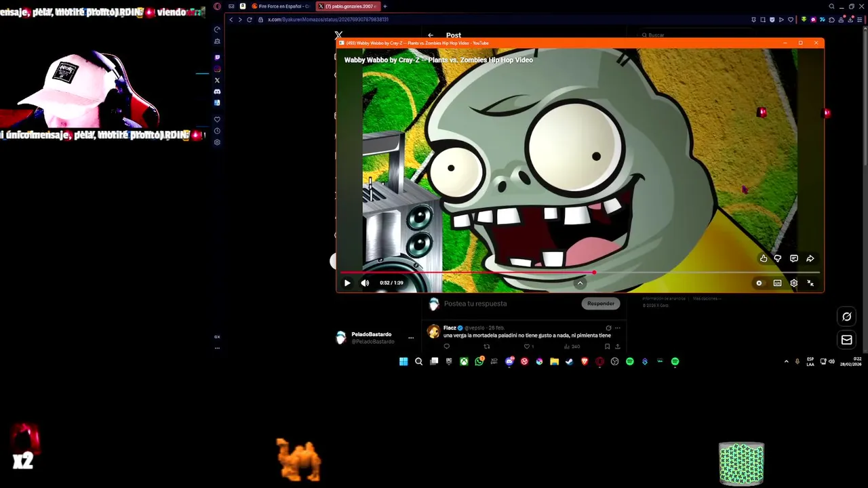Open Windows Start menu
The width and height of the screenshot is (868, 488).
coord(403,362)
